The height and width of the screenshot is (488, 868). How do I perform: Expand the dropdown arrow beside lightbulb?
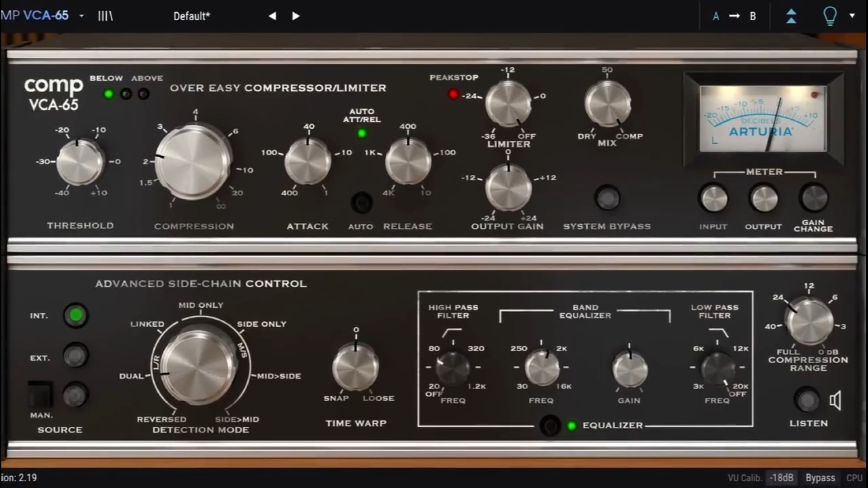[x=852, y=16]
